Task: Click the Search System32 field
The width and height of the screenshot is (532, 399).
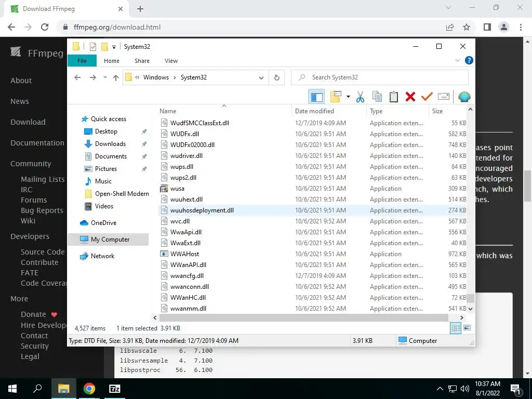Action: pos(380,77)
